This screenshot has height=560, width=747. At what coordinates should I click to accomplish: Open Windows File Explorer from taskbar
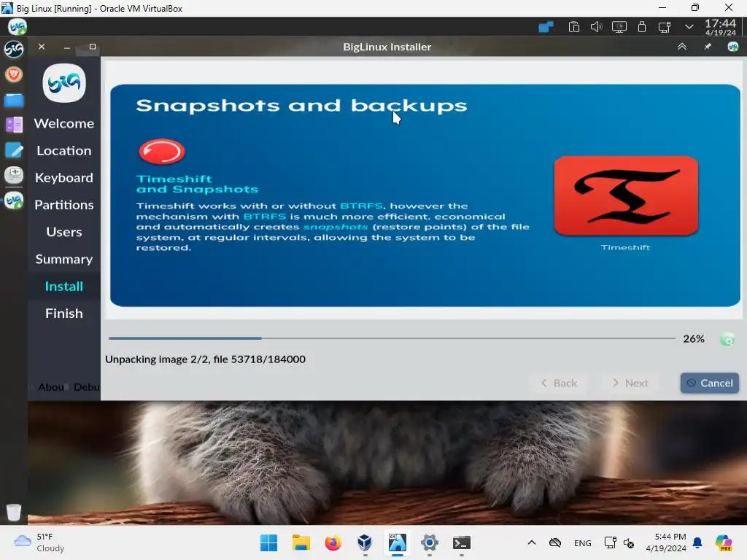point(301,542)
